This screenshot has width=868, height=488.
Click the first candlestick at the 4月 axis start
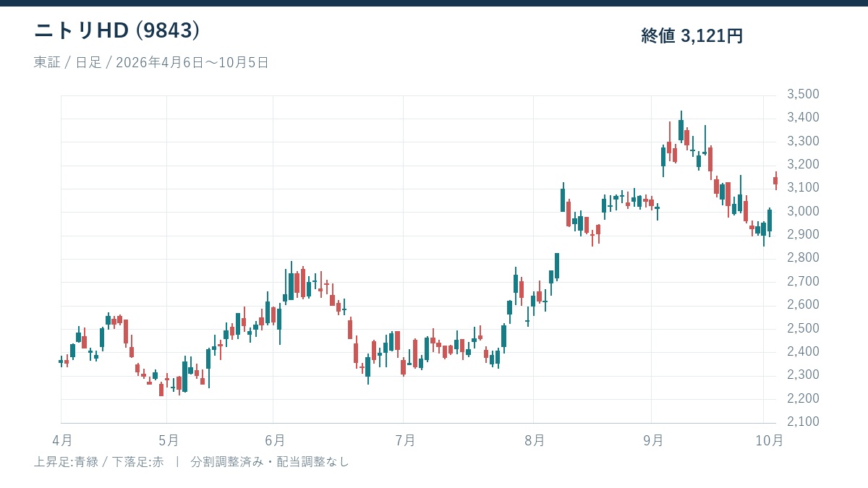61,361
